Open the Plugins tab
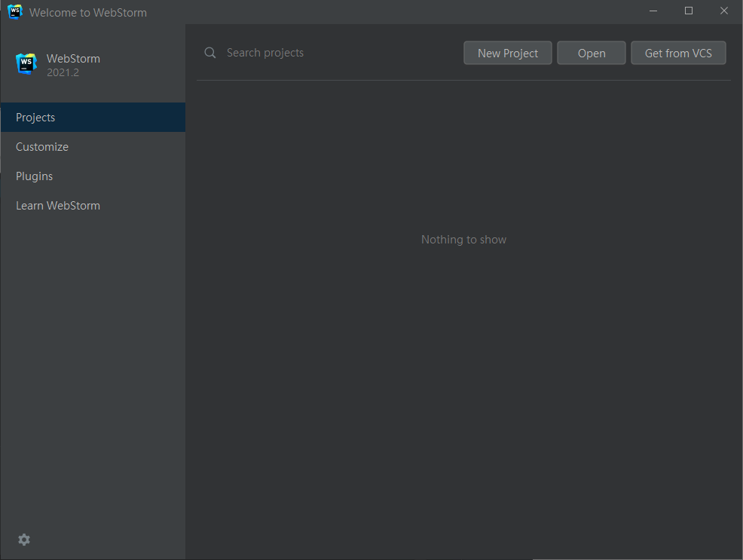The image size is (743, 560). point(93,176)
